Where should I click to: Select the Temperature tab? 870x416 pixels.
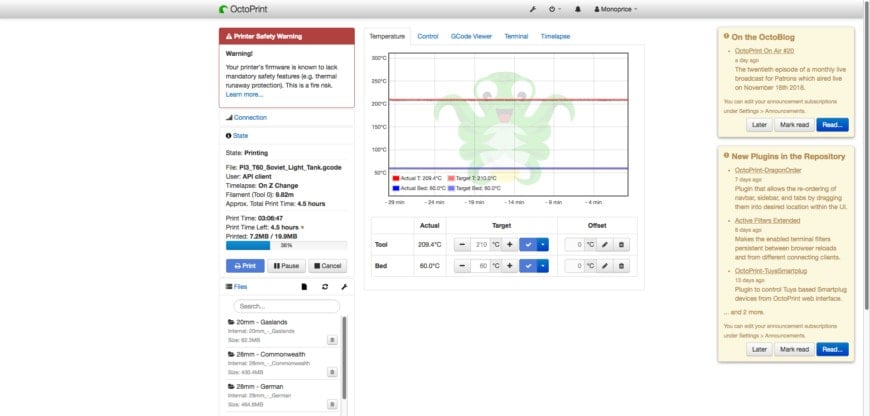(x=387, y=36)
